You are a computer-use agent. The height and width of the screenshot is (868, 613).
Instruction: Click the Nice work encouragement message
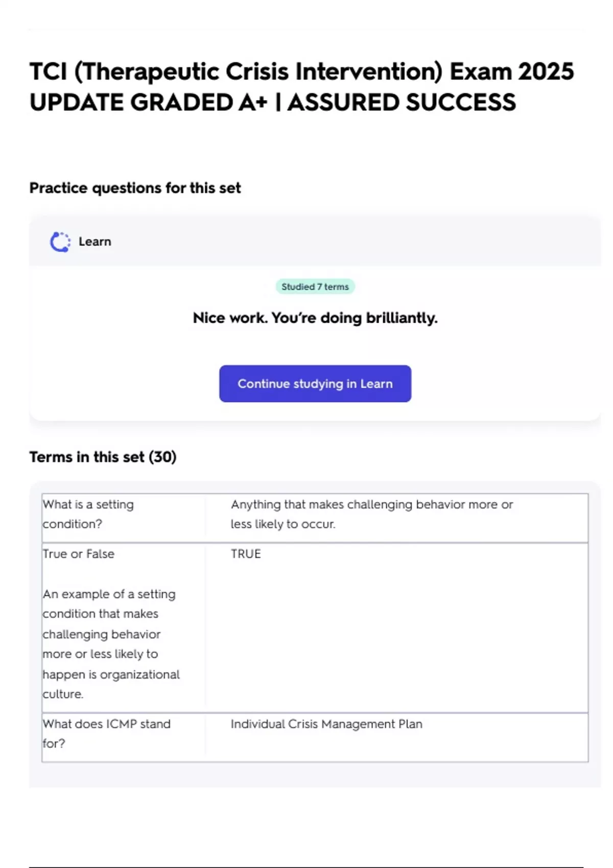point(315,318)
